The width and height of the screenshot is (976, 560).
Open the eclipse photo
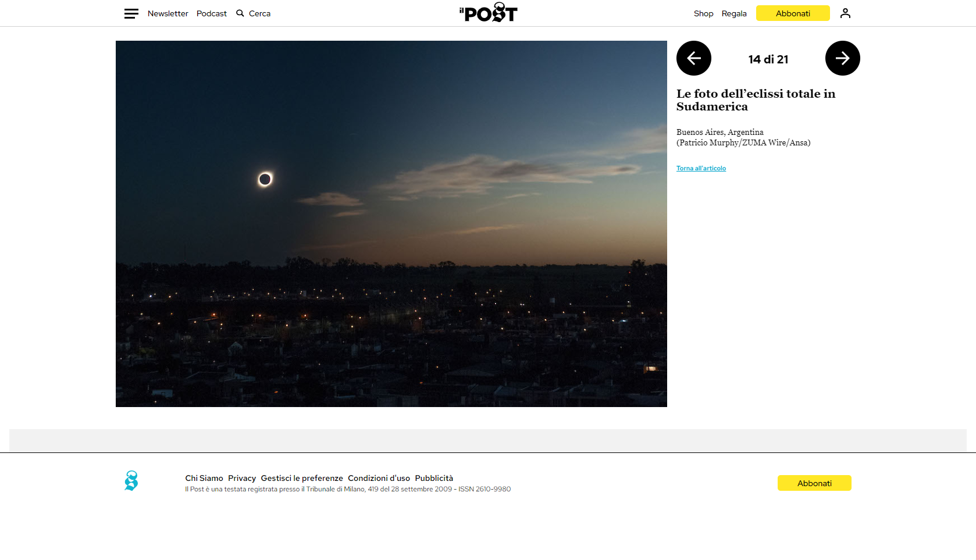pos(391,224)
